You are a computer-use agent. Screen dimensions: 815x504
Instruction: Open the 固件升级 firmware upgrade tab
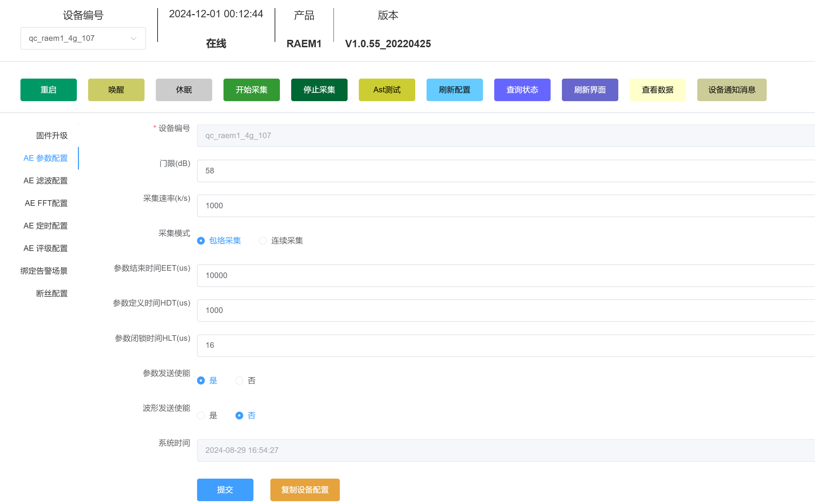[52, 136]
